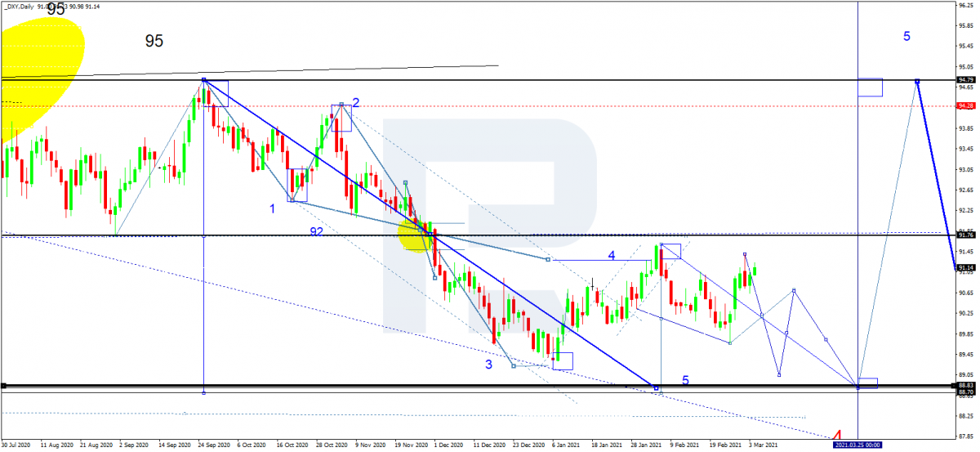Screen dimensions: 980x452
Task: Click the blue 5 label at top right
Action: tap(907, 36)
